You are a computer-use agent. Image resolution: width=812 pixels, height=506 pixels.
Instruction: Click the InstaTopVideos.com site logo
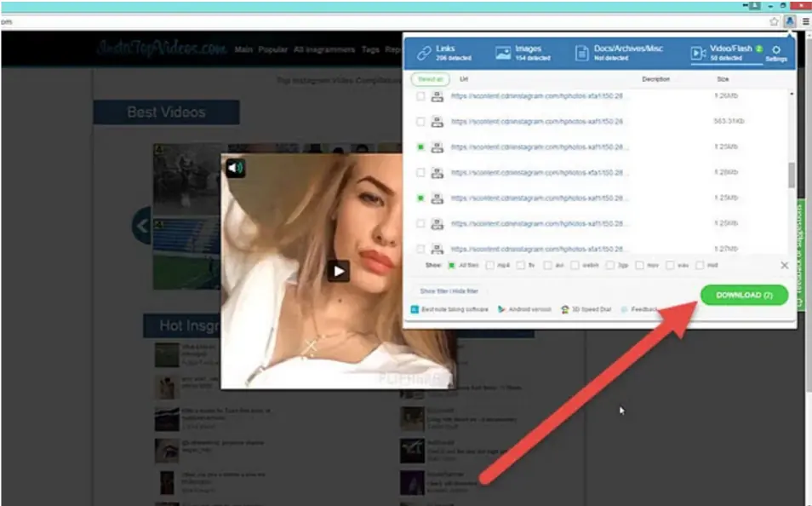coord(162,49)
